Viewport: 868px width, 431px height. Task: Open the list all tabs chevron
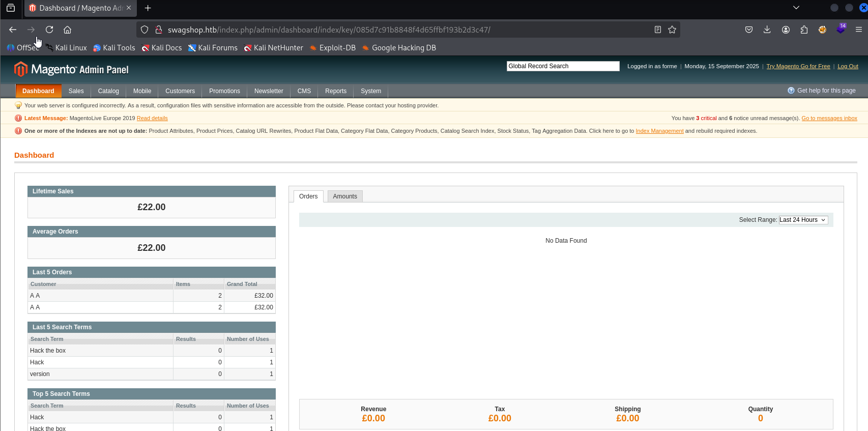[796, 8]
